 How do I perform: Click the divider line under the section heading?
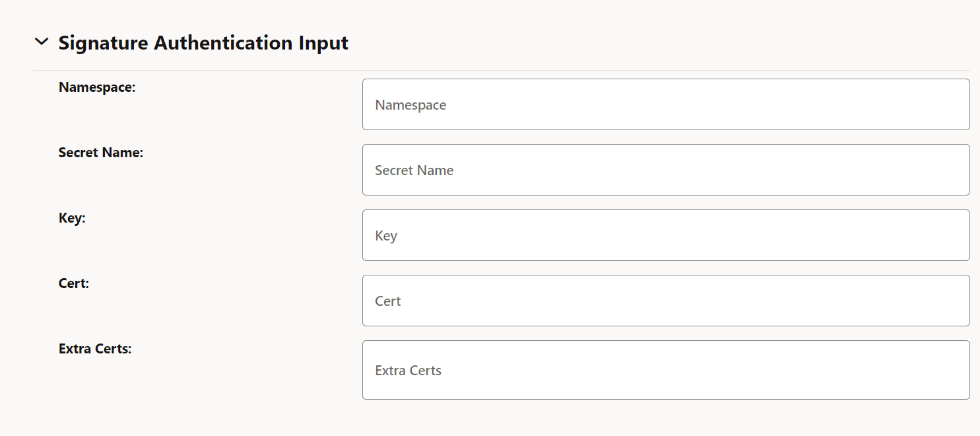[502, 70]
